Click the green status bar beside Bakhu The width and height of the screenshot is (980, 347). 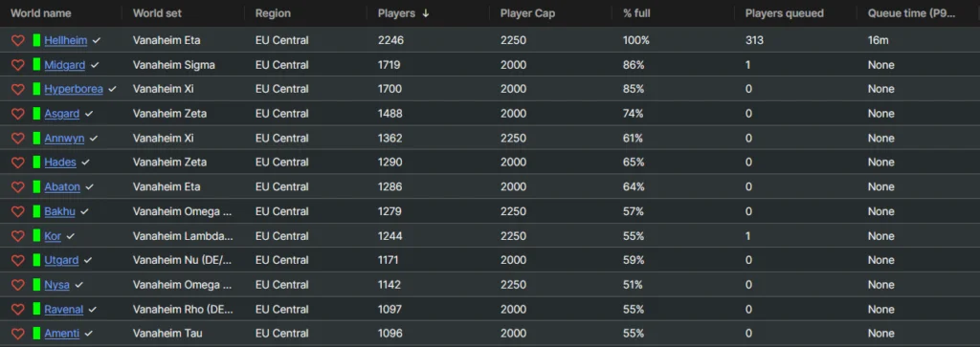[37, 211]
